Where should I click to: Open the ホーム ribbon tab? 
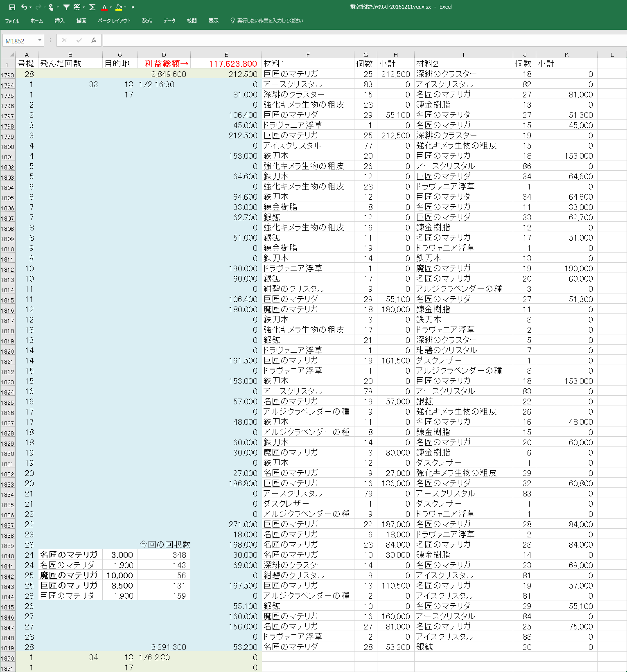[x=36, y=20]
